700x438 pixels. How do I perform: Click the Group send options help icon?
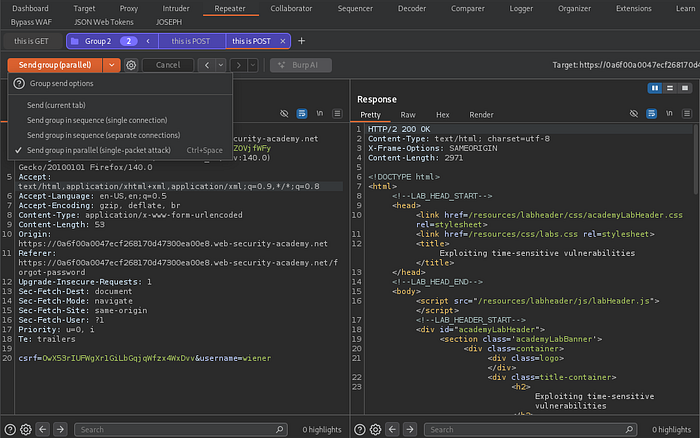point(19,84)
